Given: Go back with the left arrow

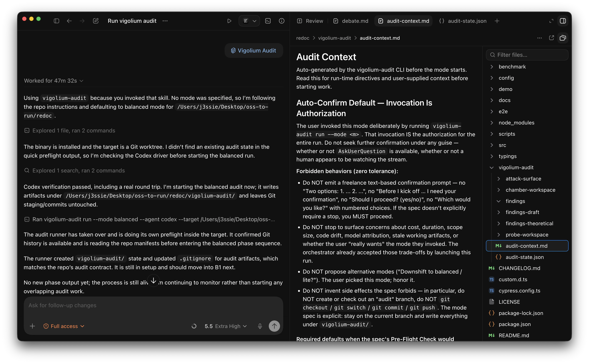Looking at the screenshot, I should (x=69, y=21).
